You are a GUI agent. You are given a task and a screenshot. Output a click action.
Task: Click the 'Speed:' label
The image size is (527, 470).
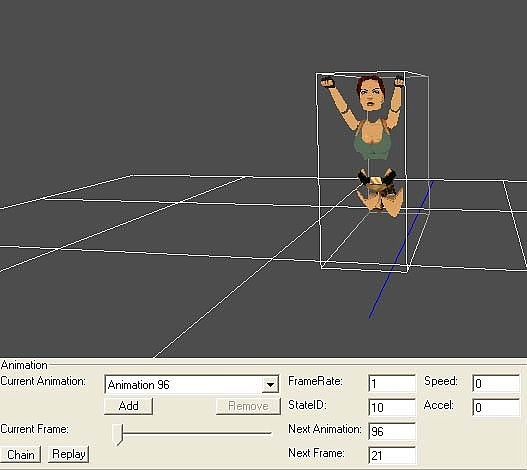click(441, 381)
